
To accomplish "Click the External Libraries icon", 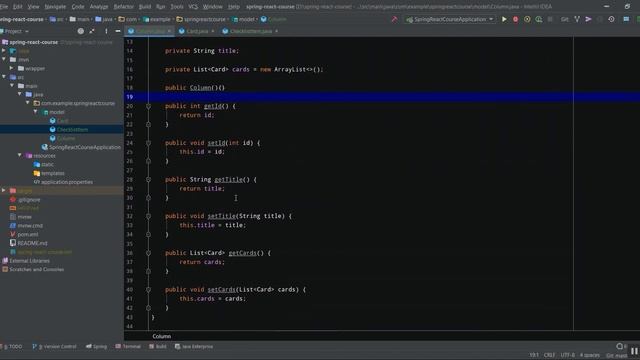I will tap(5, 260).
